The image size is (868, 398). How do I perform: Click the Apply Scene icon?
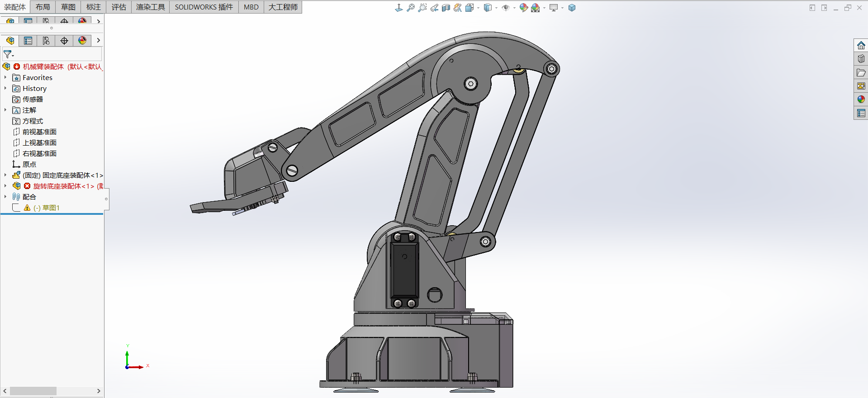click(x=536, y=8)
